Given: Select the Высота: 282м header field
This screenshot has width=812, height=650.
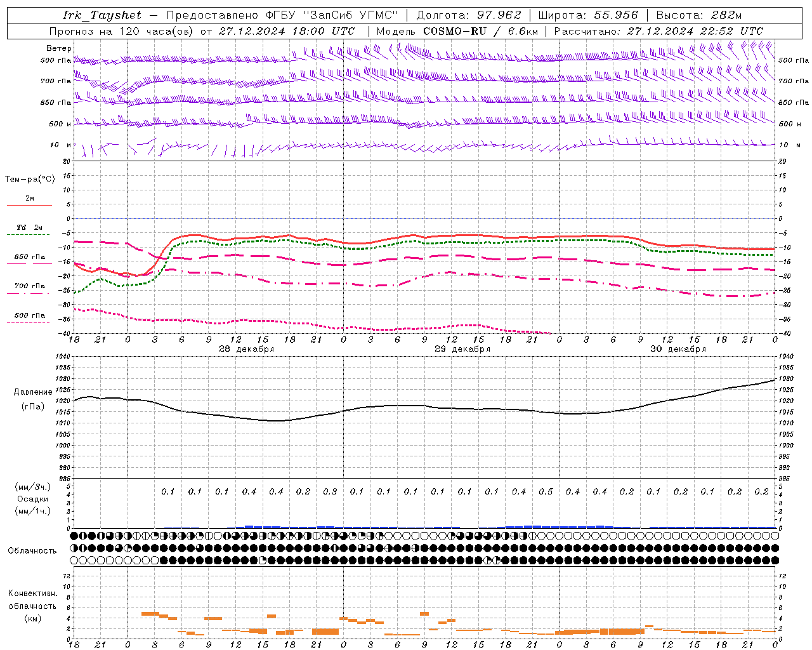Looking at the screenshot, I should (x=698, y=15).
